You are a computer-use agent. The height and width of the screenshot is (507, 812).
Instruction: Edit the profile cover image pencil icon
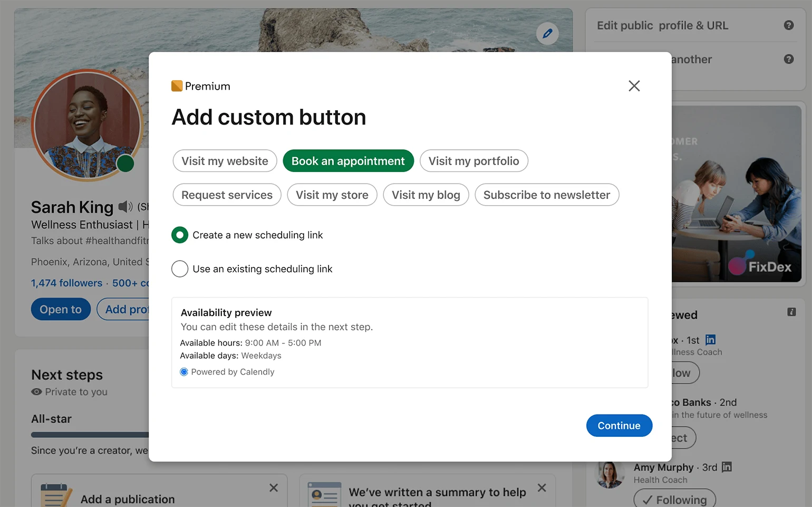click(x=547, y=34)
